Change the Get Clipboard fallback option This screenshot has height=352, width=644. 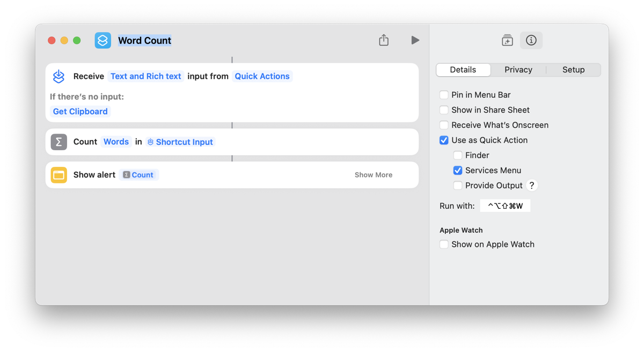point(80,112)
